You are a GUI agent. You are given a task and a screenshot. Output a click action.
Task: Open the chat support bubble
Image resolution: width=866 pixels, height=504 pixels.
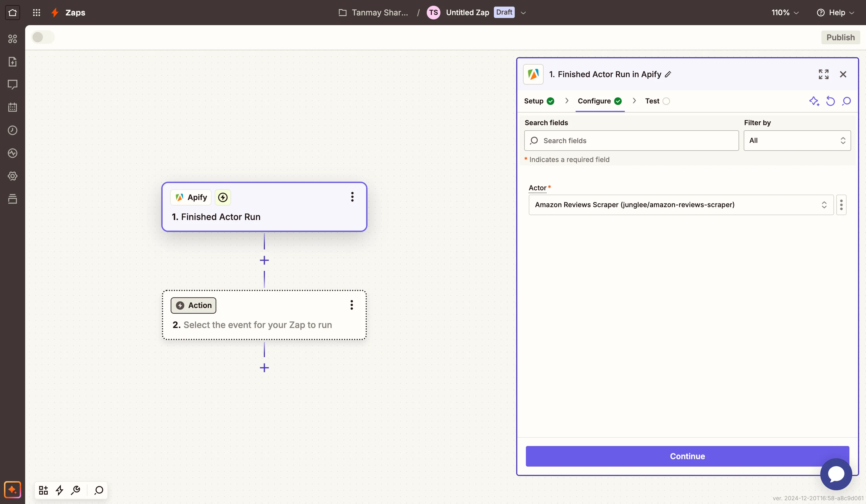click(836, 474)
